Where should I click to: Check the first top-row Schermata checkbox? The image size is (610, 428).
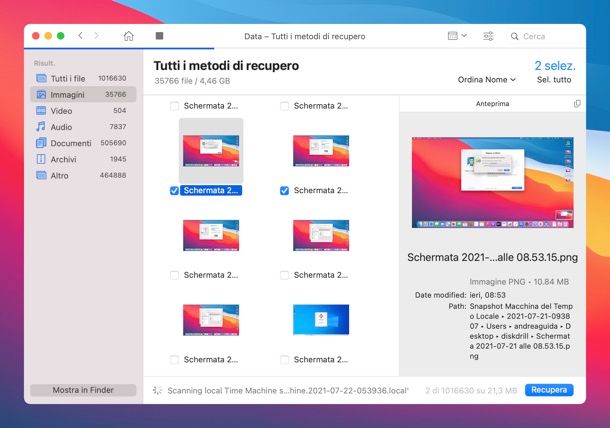click(x=174, y=106)
